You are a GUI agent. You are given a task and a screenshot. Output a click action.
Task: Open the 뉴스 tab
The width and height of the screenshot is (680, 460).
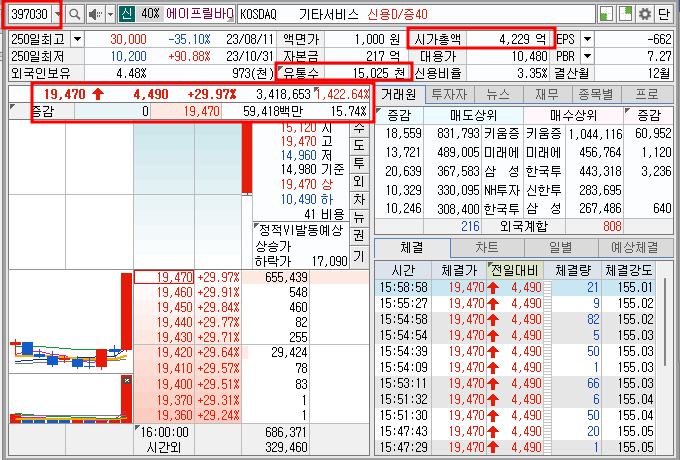[498, 94]
